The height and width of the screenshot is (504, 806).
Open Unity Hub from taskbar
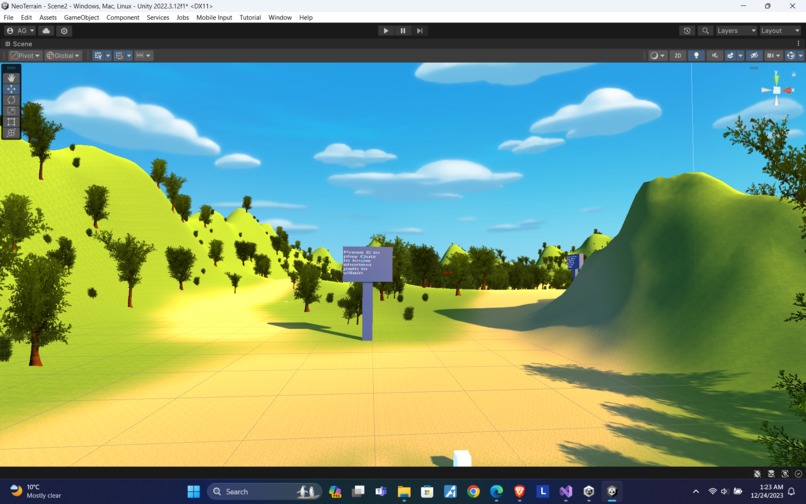tap(589, 492)
